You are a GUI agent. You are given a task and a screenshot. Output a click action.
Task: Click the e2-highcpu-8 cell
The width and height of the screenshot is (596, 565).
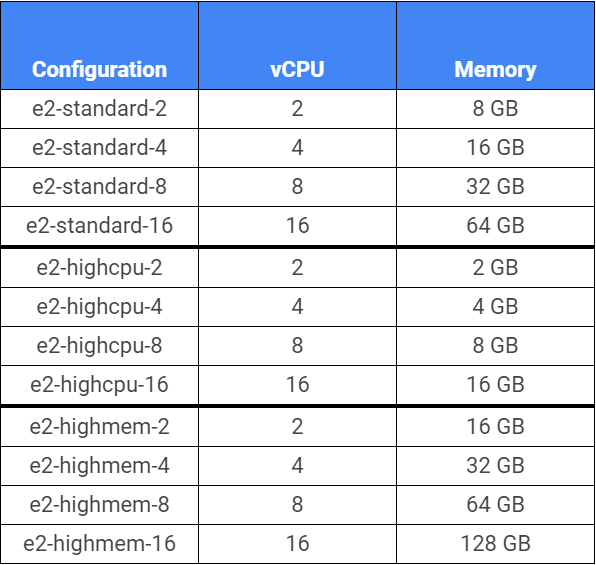pos(99,346)
